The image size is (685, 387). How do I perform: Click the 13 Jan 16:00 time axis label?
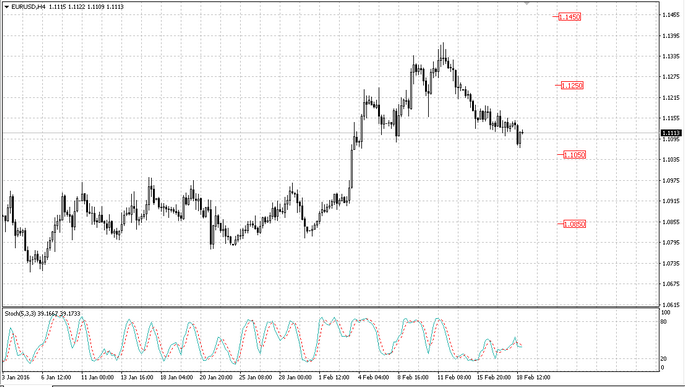[137, 377]
